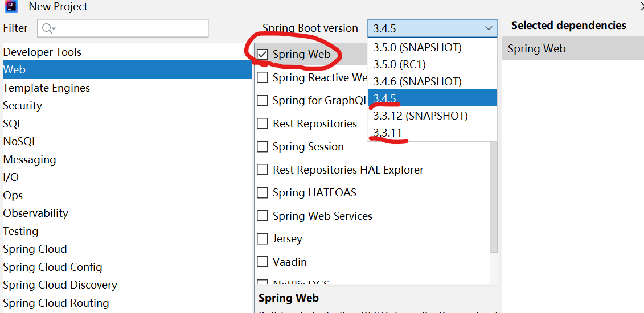Click the Spring Web description heading
Screen dimensions: 644x313
pos(288,298)
